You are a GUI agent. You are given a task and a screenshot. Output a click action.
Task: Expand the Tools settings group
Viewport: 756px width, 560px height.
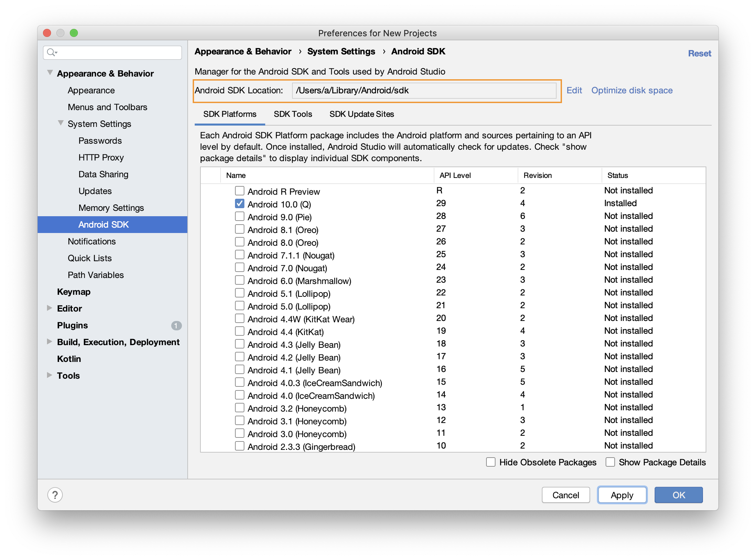pyautogui.click(x=49, y=375)
